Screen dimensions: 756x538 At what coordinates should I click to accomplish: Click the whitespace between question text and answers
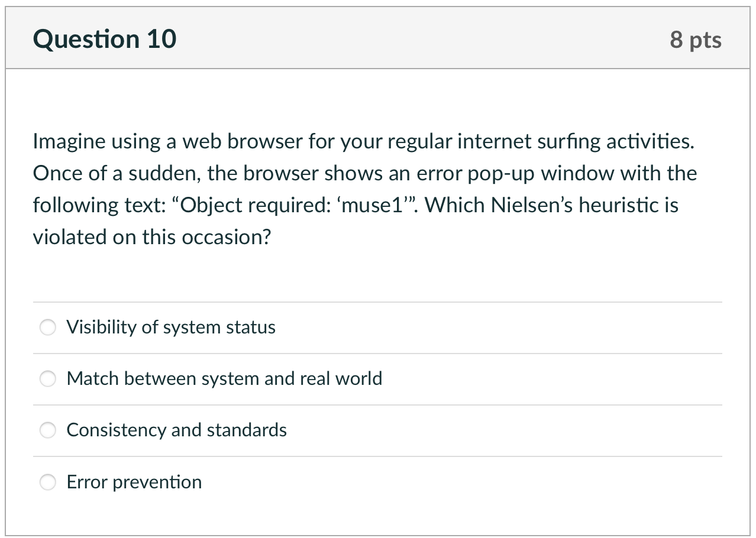point(377,272)
